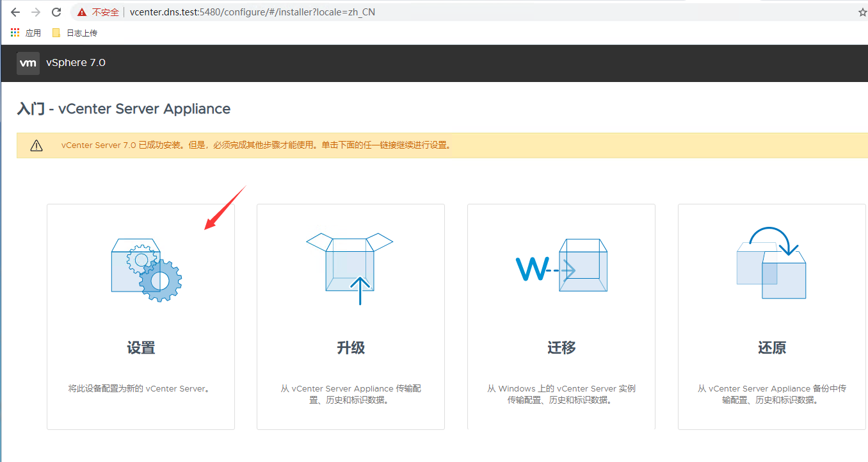Click the gears icon in the 设置 card
The width and height of the screenshot is (868, 462).
pyautogui.click(x=147, y=269)
